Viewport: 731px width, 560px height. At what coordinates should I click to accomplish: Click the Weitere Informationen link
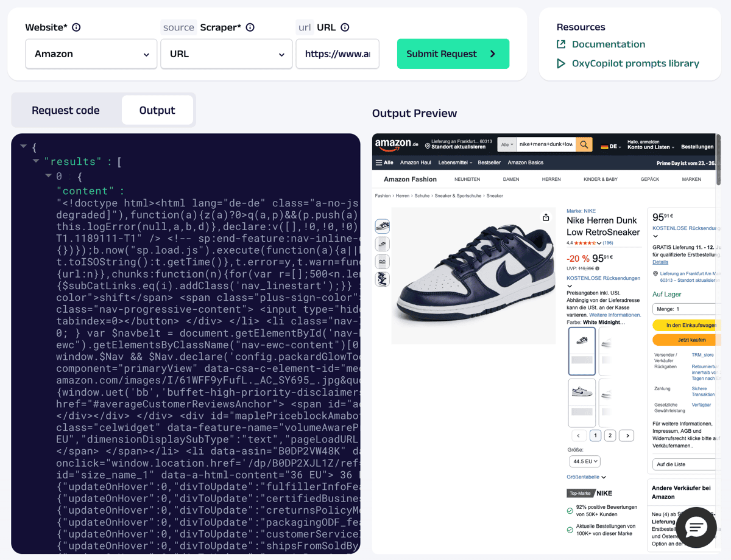(x=615, y=315)
